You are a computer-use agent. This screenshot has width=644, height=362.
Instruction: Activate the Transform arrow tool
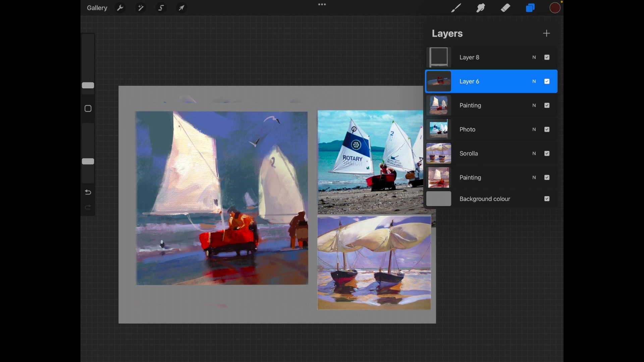tap(181, 8)
